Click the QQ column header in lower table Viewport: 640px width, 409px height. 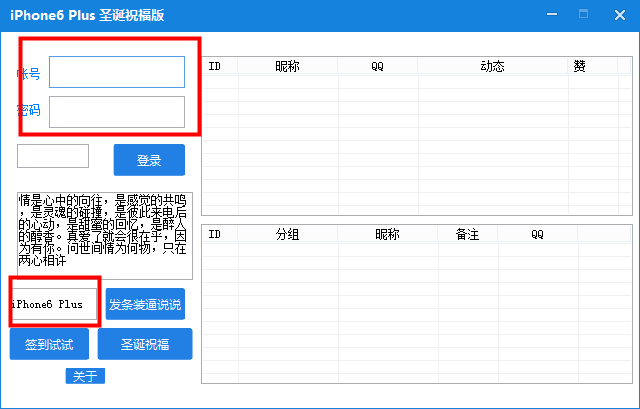click(538, 234)
